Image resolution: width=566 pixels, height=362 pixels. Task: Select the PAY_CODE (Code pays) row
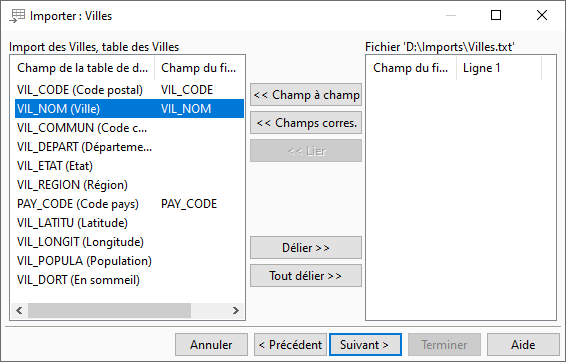[x=129, y=204]
